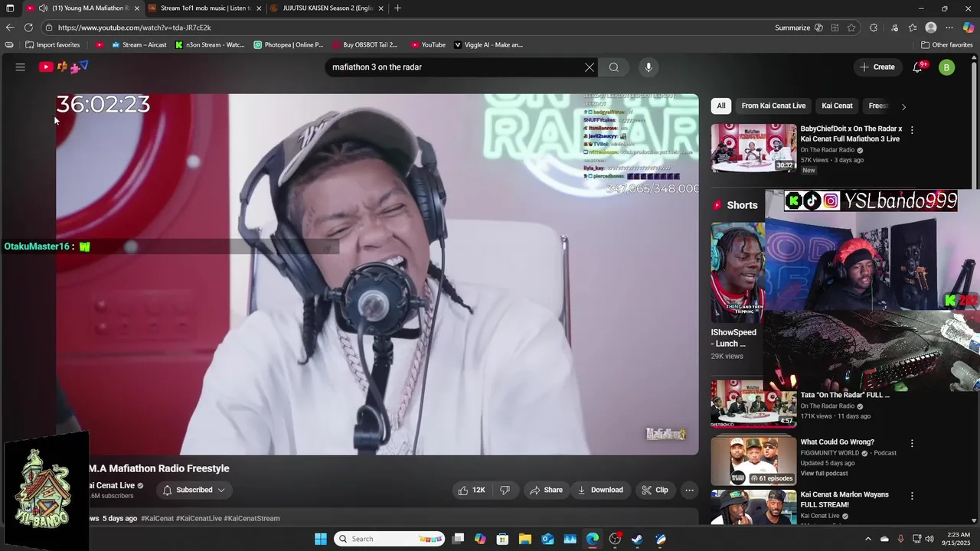Viewport: 980px width, 551px height.
Task: Open Kai Cenat & Marlon Wayans stream title
Action: tap(844, 500)
